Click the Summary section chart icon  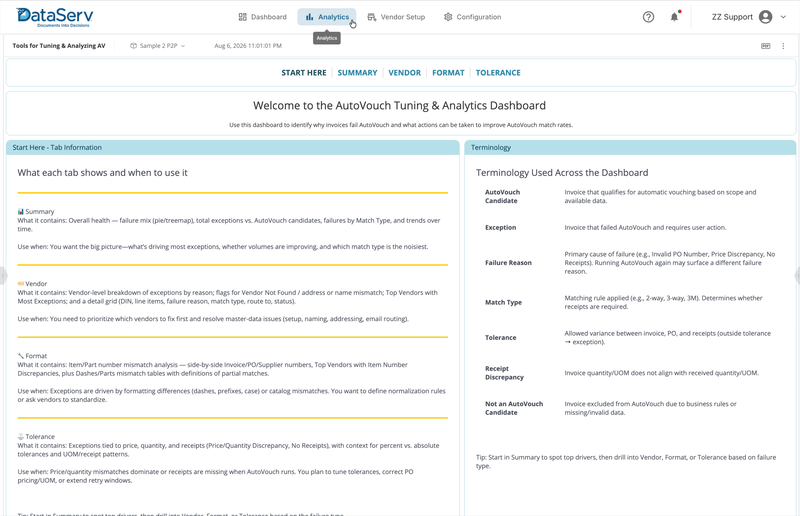click(x=20, y=211)
